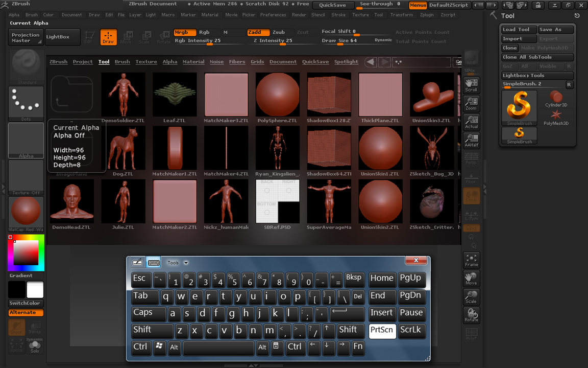
Task: Click the Scroll icon on the right shelf
Action: click(471, 85)
